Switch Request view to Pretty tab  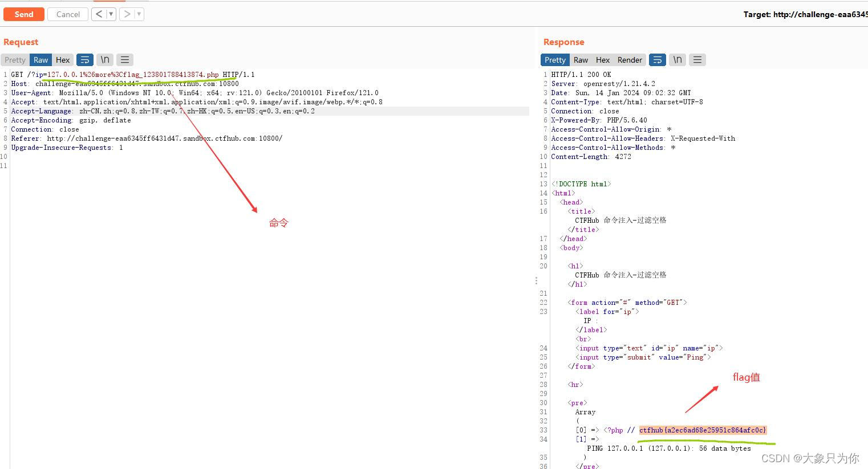15,60
